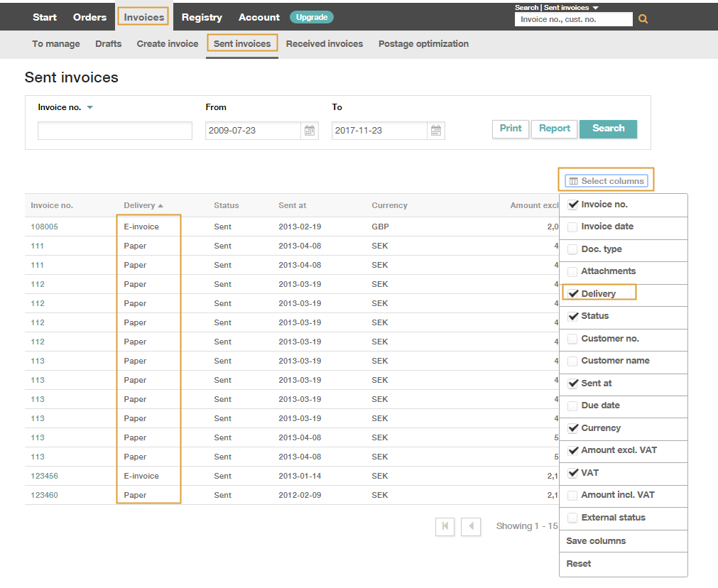Click E-invoice cell in row 123456
Viewport: 718px width, 588px height.
coord(141,476)
